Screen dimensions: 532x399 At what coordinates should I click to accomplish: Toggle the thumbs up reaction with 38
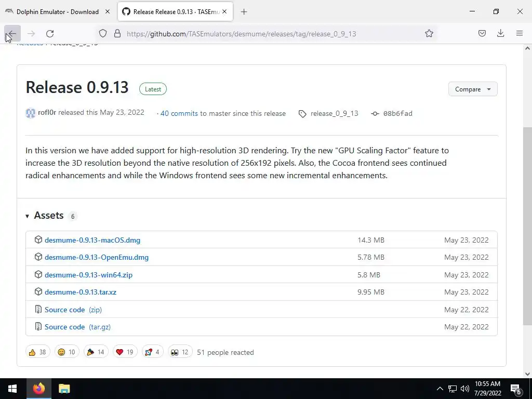[x=37, y=352]
